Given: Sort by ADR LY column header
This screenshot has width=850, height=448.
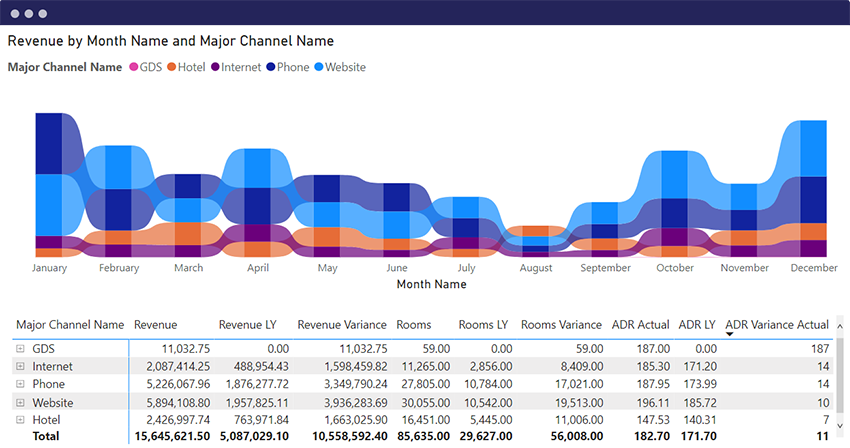Looking at the screenshot, I should coord(697,325).
